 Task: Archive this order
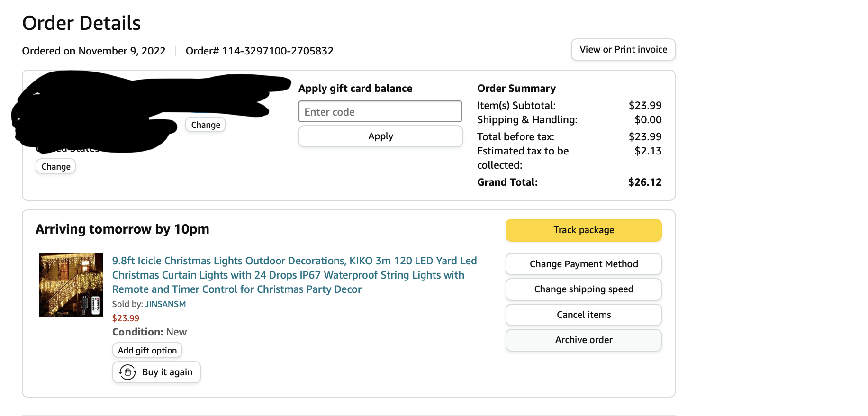point(584,340)
